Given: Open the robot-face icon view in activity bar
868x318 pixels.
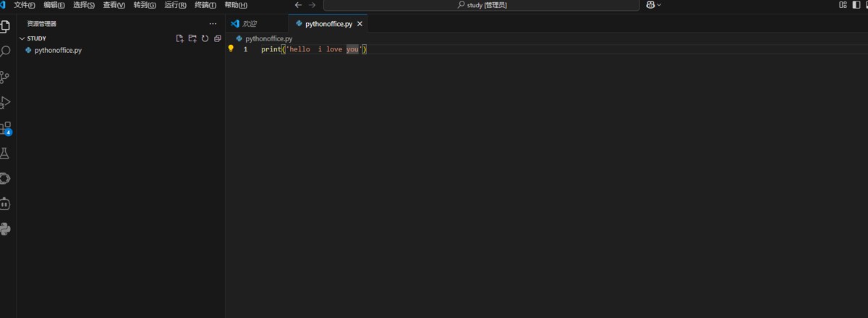Looking at the screenshot, I should (x=6, y=204).
